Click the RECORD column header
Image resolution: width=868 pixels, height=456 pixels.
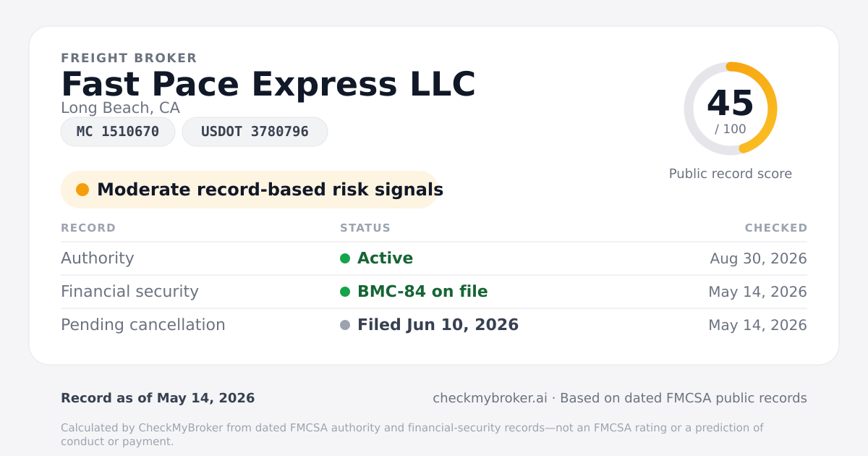[88, 228]
